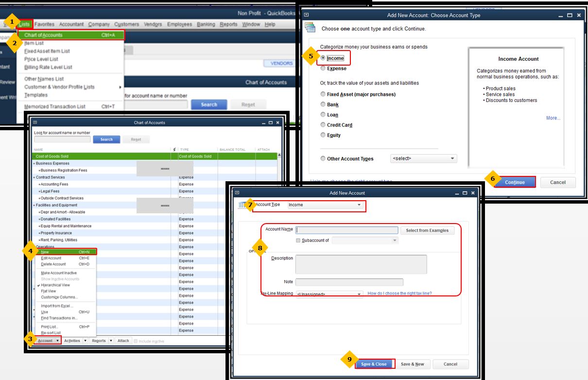Click the Account Name input field
Image resolution: width=588 pixels, height=380 pixels.
(x=347, y=230)
